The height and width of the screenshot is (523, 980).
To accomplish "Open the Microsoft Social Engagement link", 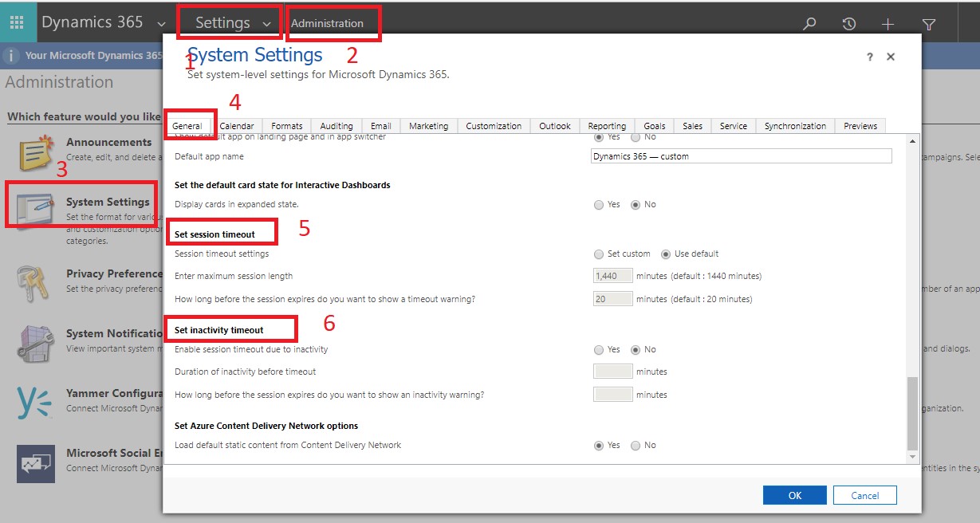I will pyautogui.click(x=114, y=453).
